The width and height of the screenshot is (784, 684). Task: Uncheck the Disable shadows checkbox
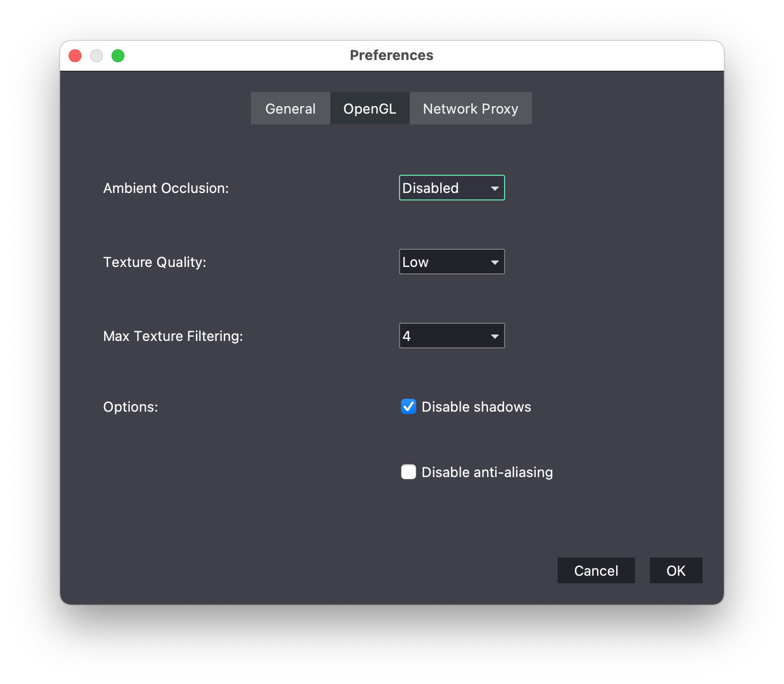point(409,407)
